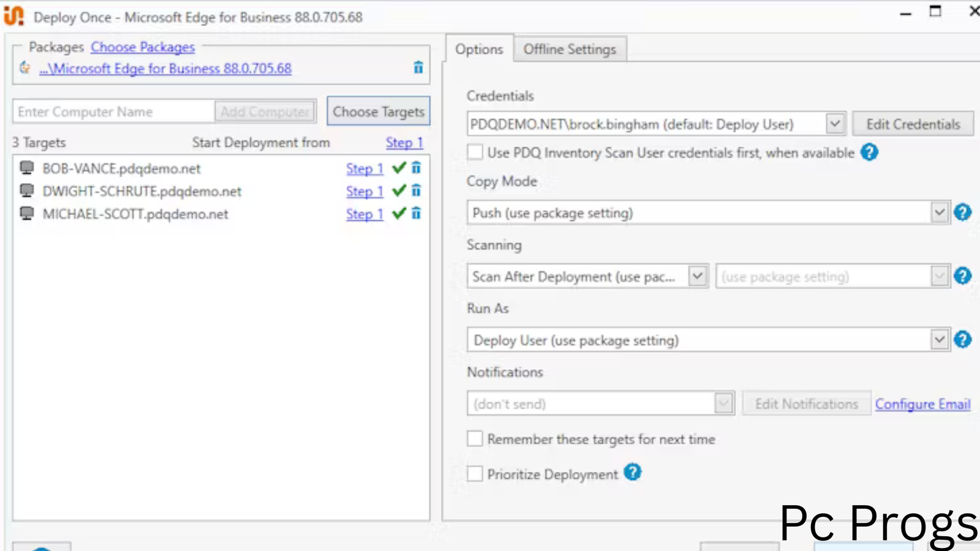This screenshot has height=551, width=980.
Task: Delete MICHAEL-SCOTT target using its trash icon
Action: (417, 213)
